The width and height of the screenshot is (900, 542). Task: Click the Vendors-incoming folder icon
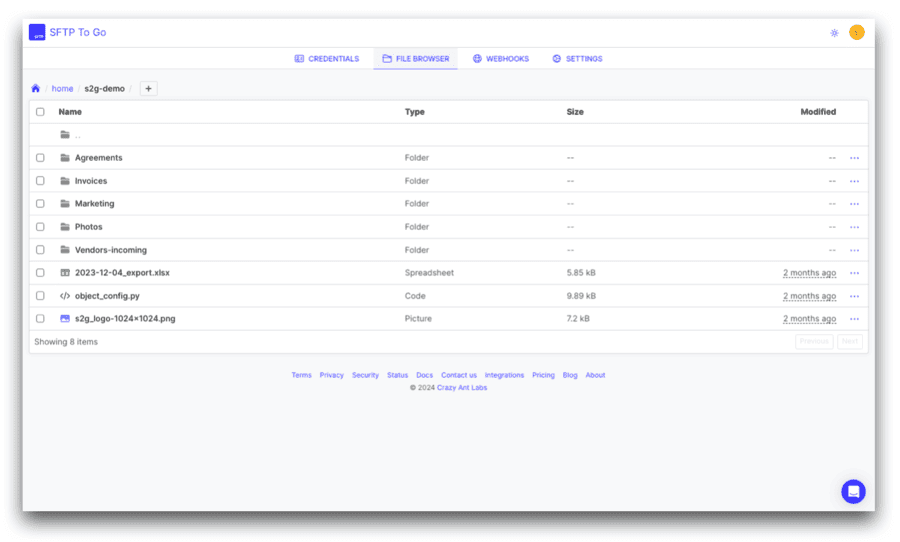point(65,250)
